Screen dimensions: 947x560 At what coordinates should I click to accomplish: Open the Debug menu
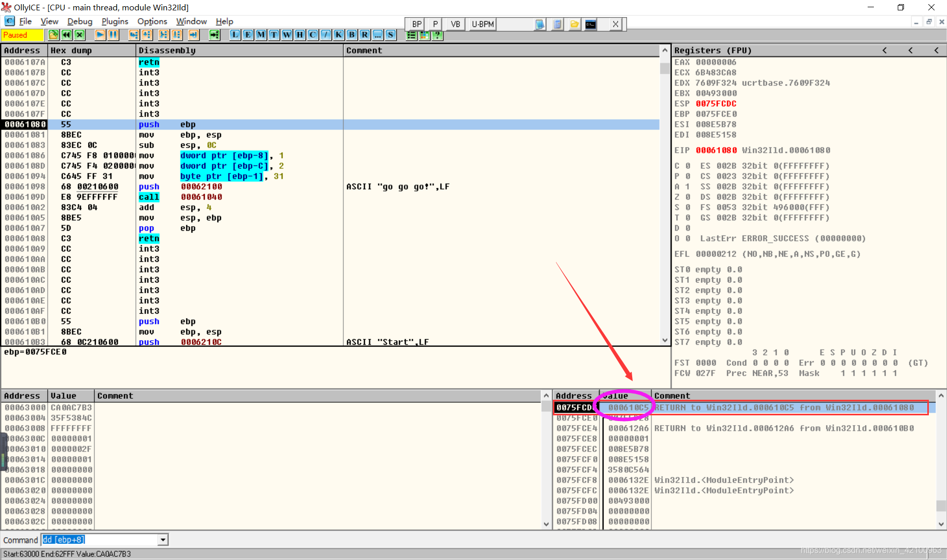tap(80, 21)
